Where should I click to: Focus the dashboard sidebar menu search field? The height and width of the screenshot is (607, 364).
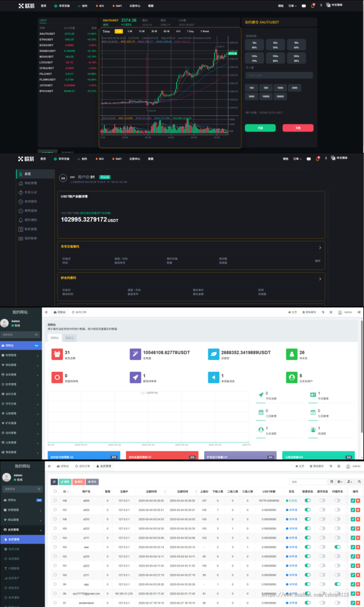[x=20, y=334]
